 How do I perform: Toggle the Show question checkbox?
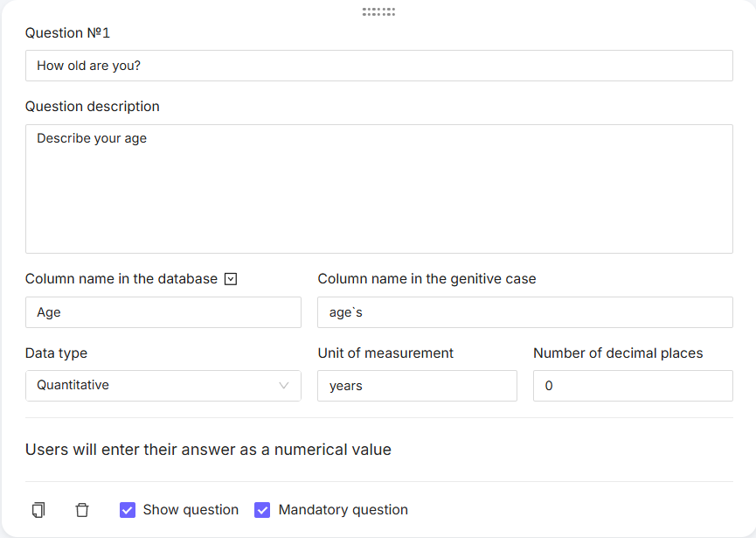128,510
